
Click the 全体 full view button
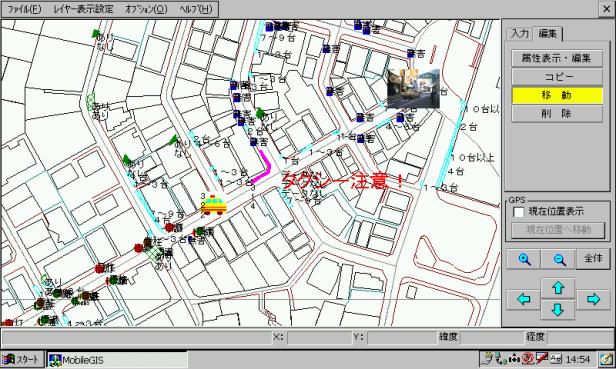tap(593, 259)
